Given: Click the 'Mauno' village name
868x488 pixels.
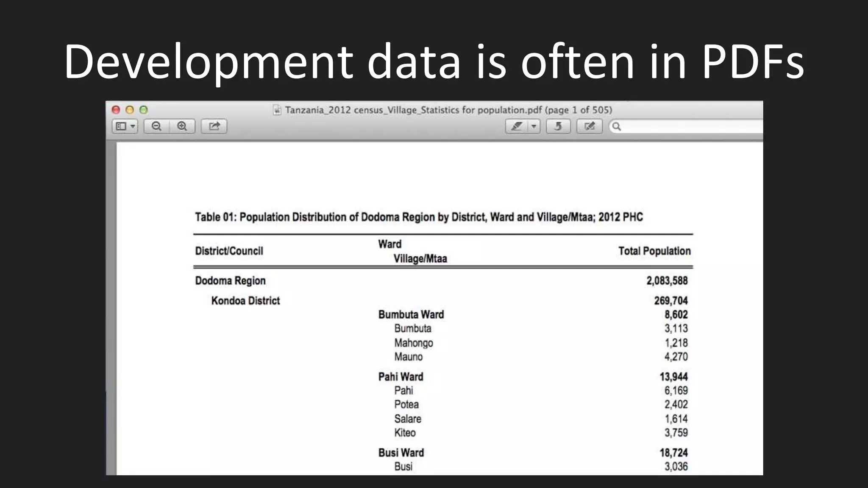Looking at the screenshot, I should [x=409, y=357].
